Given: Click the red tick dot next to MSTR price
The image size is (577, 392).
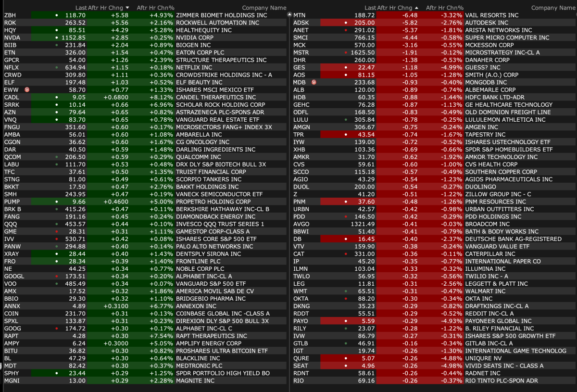Looking at the screenshot, I should tap(346, 52).
